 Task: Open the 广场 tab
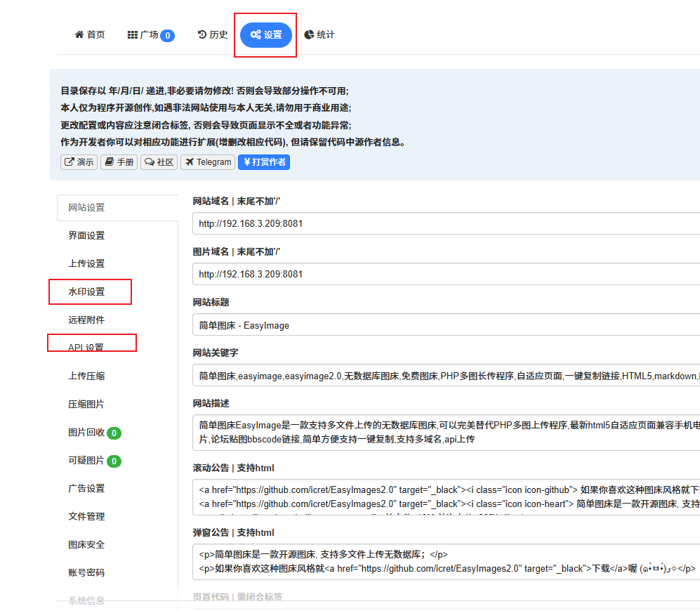pos(151,35)
